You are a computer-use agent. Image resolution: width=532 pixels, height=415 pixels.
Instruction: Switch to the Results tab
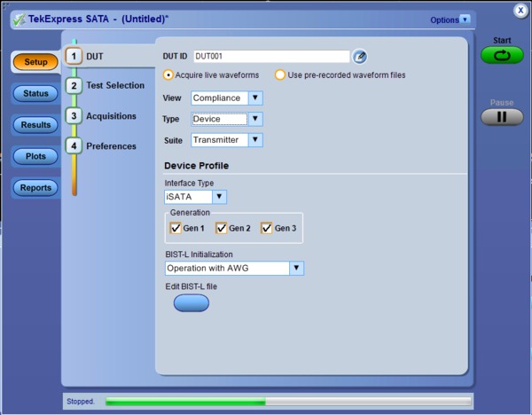coord(35,125)
